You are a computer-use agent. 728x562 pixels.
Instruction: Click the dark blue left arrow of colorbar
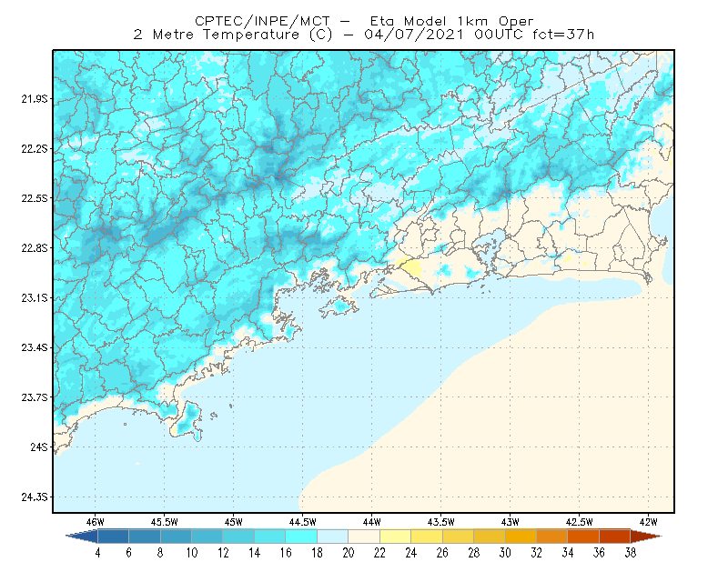click(83, 537)
